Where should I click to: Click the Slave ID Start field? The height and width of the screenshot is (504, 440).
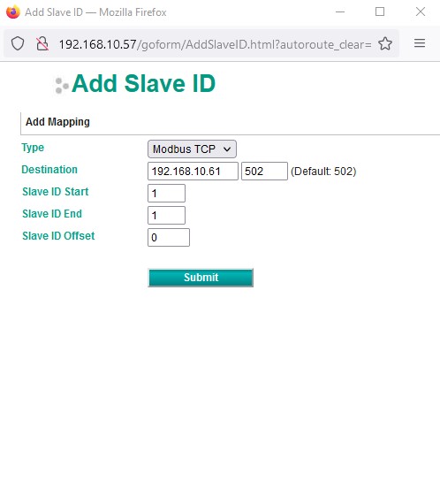tap(166, 193)
